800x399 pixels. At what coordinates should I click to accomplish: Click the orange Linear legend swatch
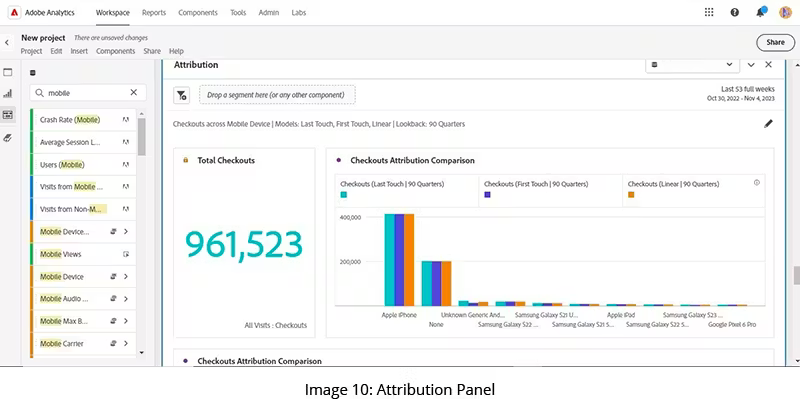(631, 194)
